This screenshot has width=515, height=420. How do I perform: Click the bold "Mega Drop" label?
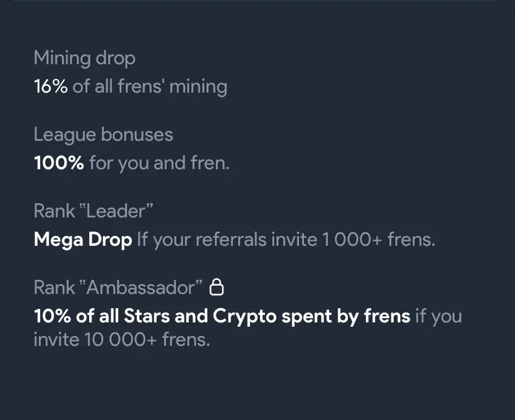pos(83,240)
